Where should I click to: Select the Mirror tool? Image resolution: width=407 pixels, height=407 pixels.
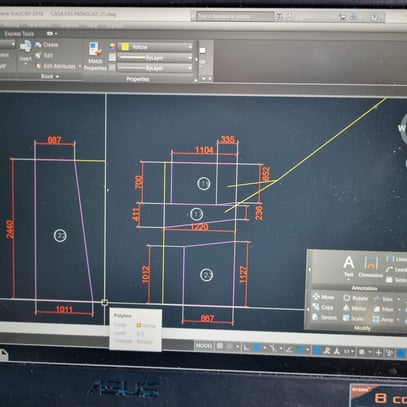click(355, 308)
